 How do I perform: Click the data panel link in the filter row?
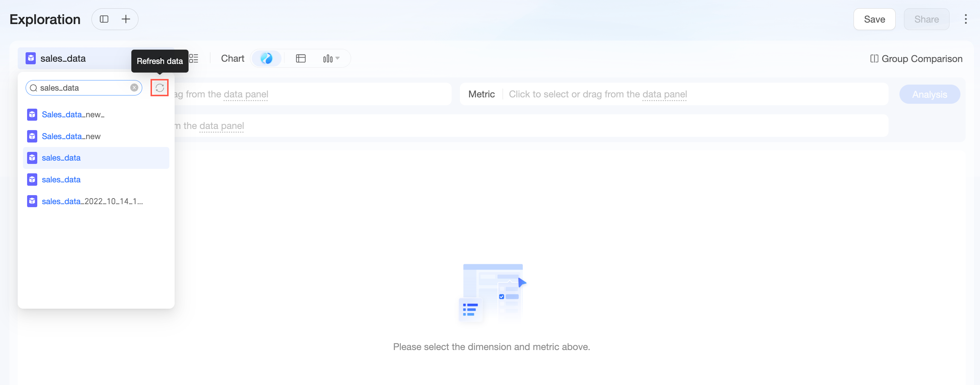[221, 126]
